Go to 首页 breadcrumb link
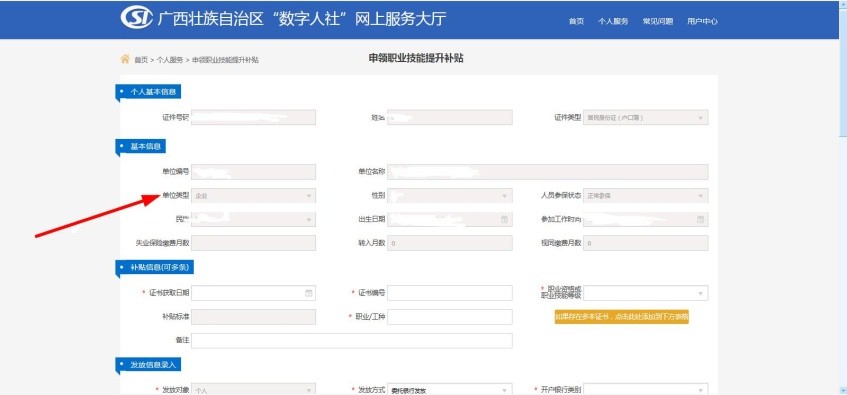847x395 pixels. pos(141,60)
